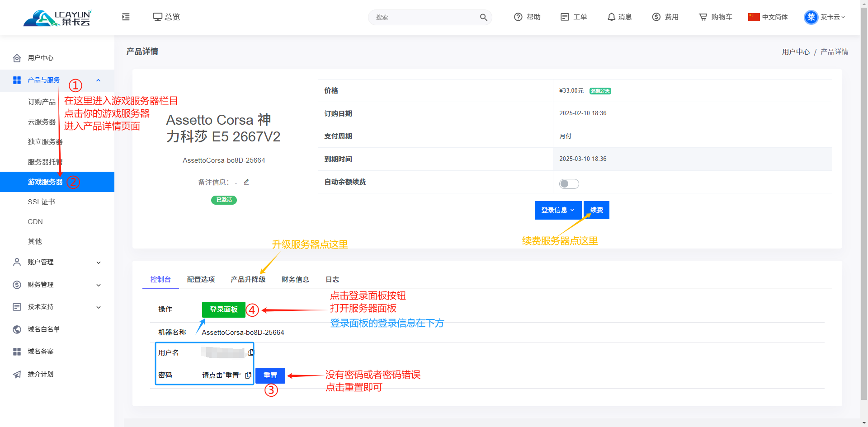Image resolution: width=868 pixels, height=427 pixels.
Task: Edit 备注信息 with the pencil icon
Action: click(246, 182)
